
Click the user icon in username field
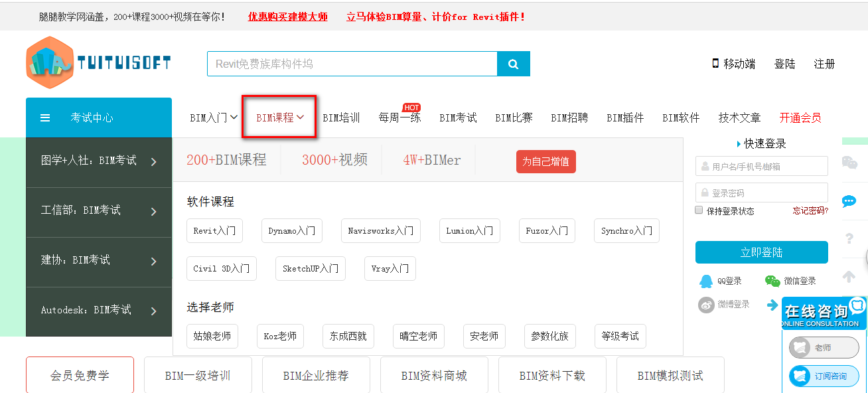(x=704, y=167)
